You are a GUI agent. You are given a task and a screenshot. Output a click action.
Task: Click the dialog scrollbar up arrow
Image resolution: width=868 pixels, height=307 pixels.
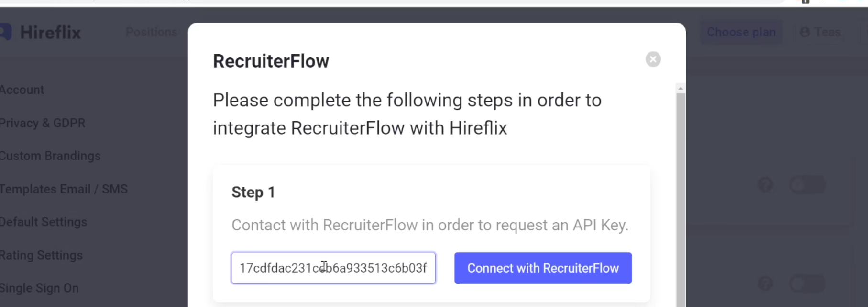coord(681,89)
